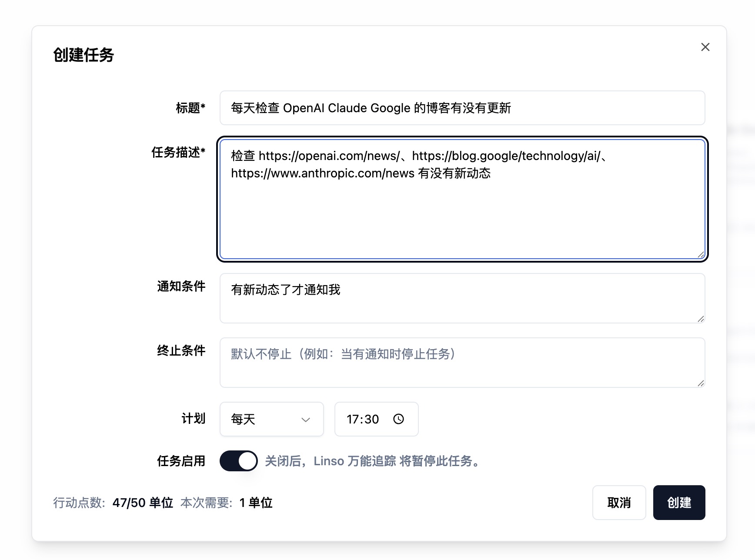This screenshot has height=560, width=755.
Task: Click the 取消 button
Action: pos(619,503)
